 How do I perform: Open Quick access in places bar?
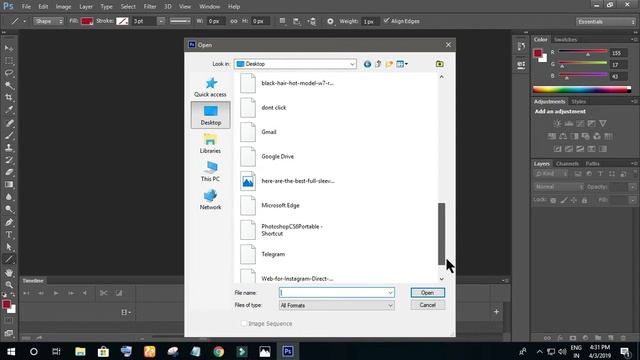point(210,87)
